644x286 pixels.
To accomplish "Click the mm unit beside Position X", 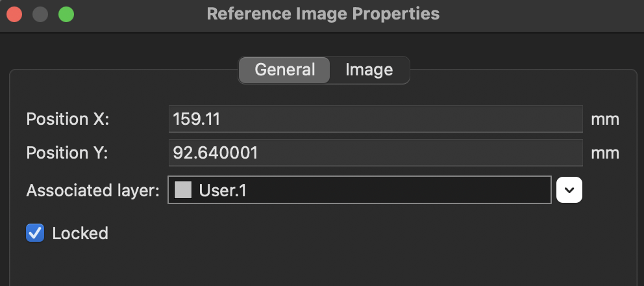I will click(604, 120).
